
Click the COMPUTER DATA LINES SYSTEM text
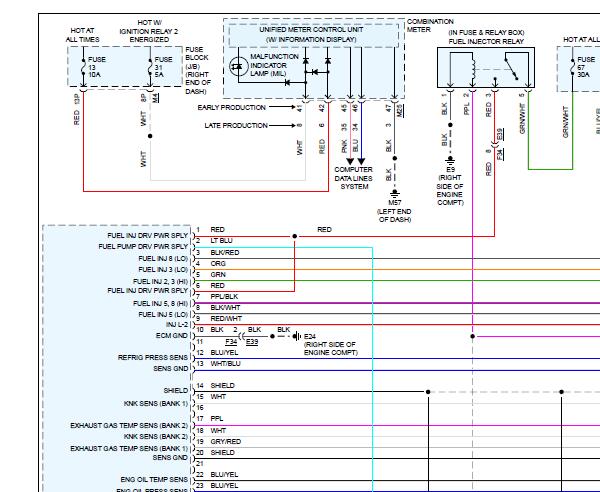pyautogui.click(x=354, y=178)
